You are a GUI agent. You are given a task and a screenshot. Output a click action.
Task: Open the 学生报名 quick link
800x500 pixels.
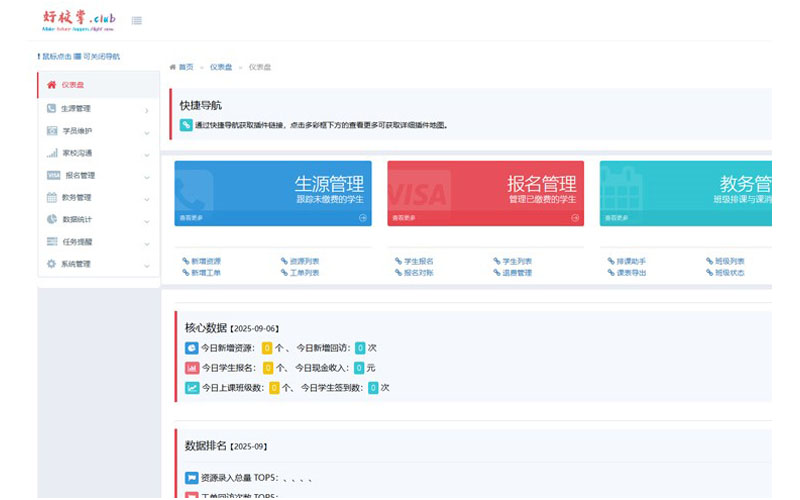pos(418,261)
